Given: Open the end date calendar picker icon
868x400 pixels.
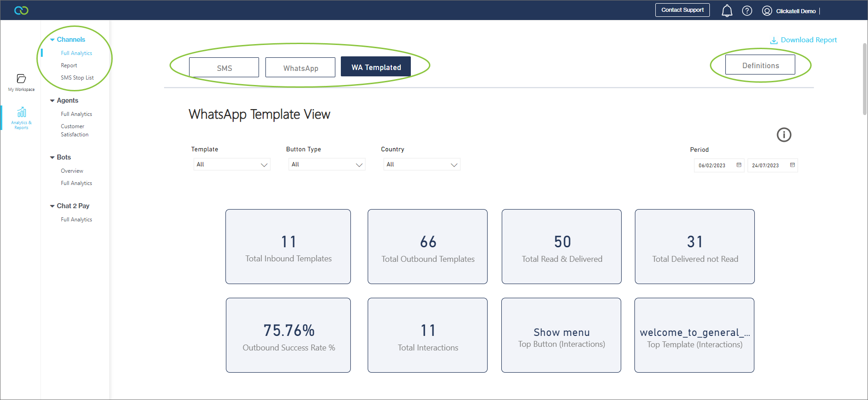Looking at the screenshot, I should point(792,165).
